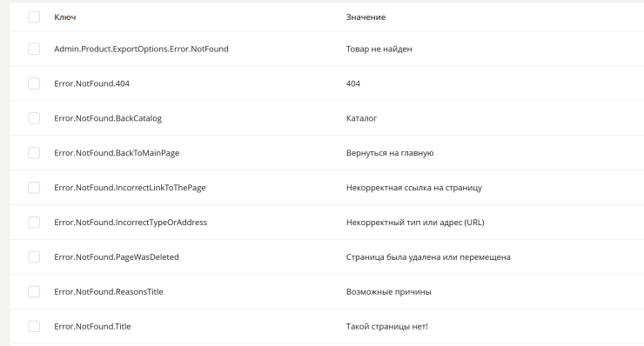Open 'Вернуться на главную' value for editing

click(x=390, y=153)
